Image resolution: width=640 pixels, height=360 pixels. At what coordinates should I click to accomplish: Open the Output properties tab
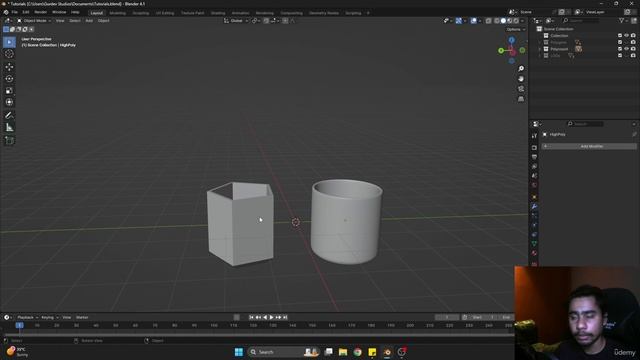tap(534, 157)
